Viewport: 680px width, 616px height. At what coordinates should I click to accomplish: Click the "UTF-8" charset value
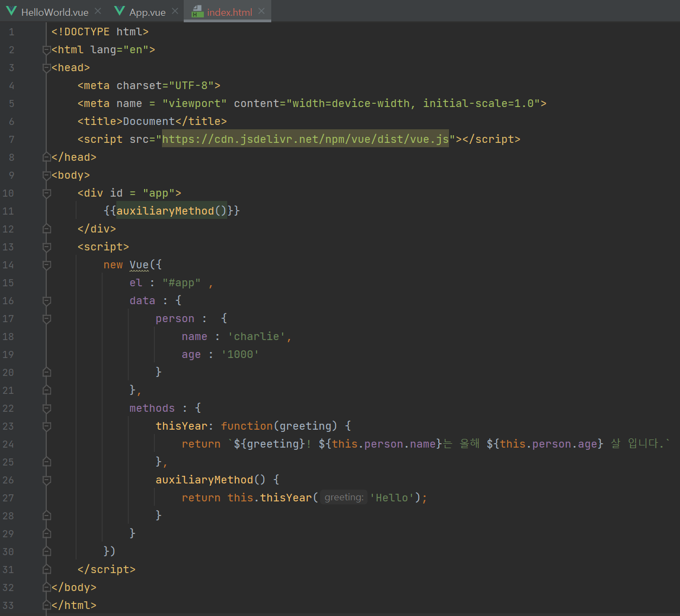(x=191, y=86)
